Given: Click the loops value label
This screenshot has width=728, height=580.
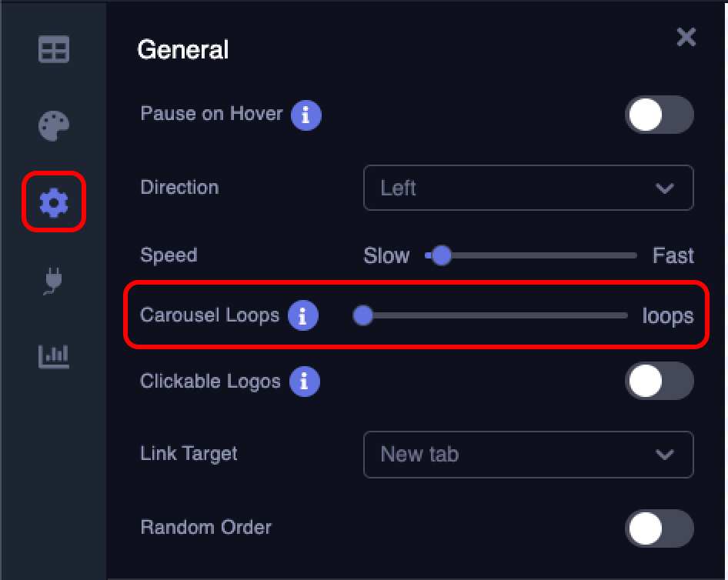Looking at the screenshot, I should point(668,315).
